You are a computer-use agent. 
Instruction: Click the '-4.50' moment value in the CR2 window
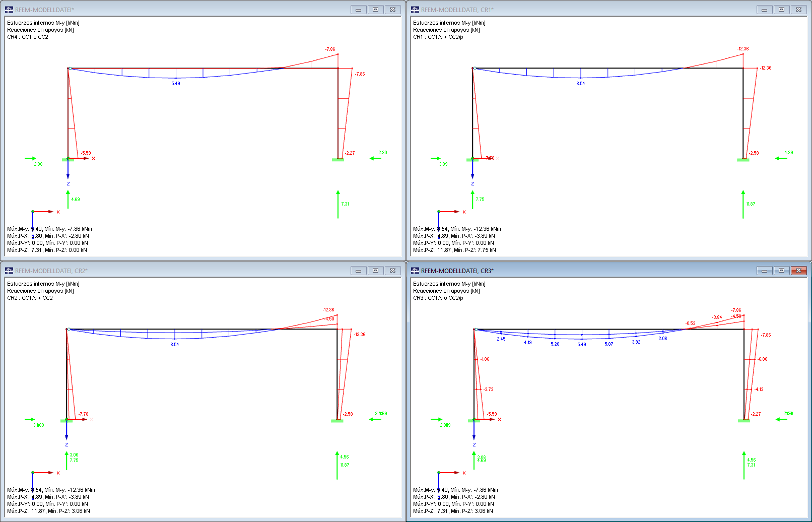329,319
